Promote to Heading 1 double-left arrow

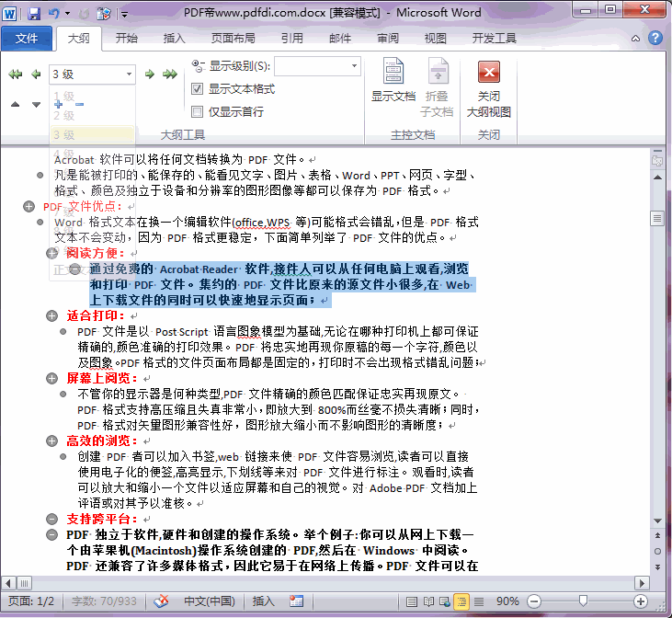[x=15, y=74]
